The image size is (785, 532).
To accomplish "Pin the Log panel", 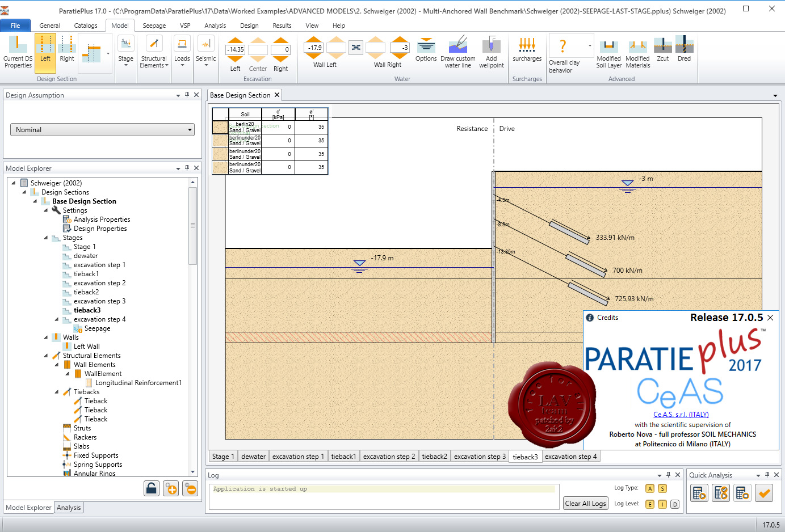I will click(668, 475).
